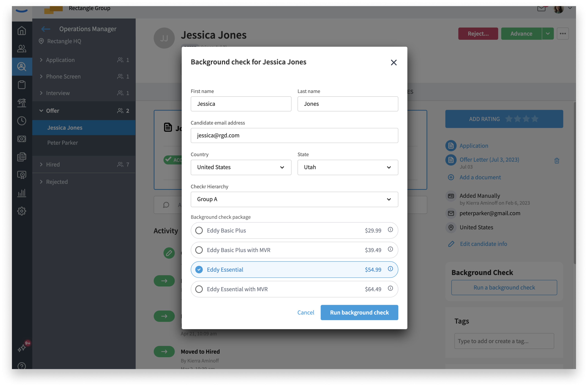This screenshot has width=588, height=387.
Task: Open the Settings gear icon in sidebar
Action: 22,211
